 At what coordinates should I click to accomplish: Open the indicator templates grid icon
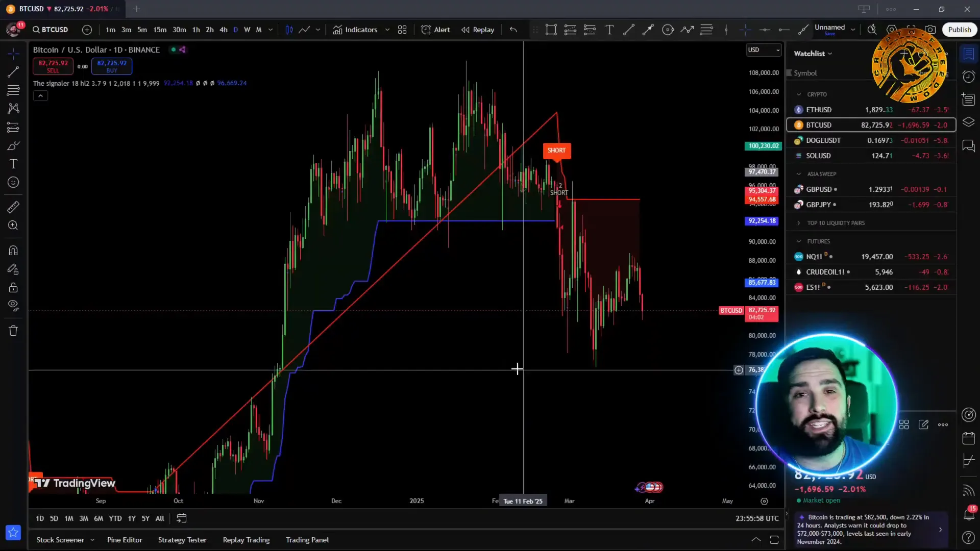[x=402, y=30]
